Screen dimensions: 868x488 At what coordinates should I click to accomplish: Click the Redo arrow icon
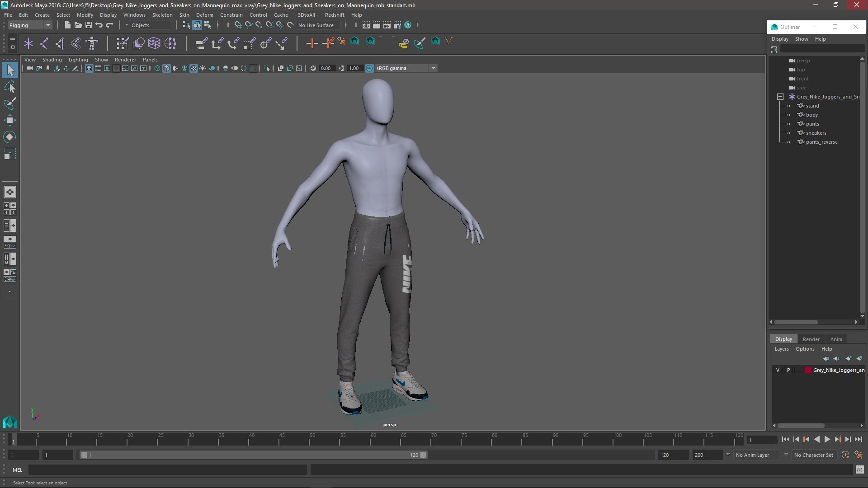(109, 25)
